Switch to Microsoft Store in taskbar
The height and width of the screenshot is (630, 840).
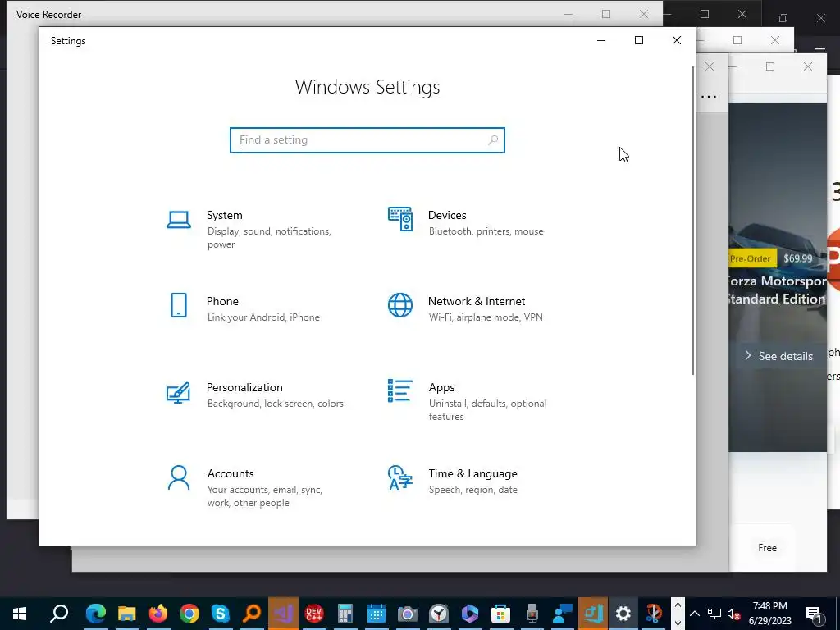tap(500, 614)
